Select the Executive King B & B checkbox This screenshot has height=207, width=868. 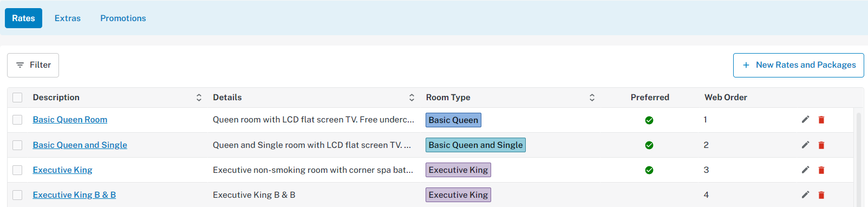pyautogui.click(x=17, y=195)
